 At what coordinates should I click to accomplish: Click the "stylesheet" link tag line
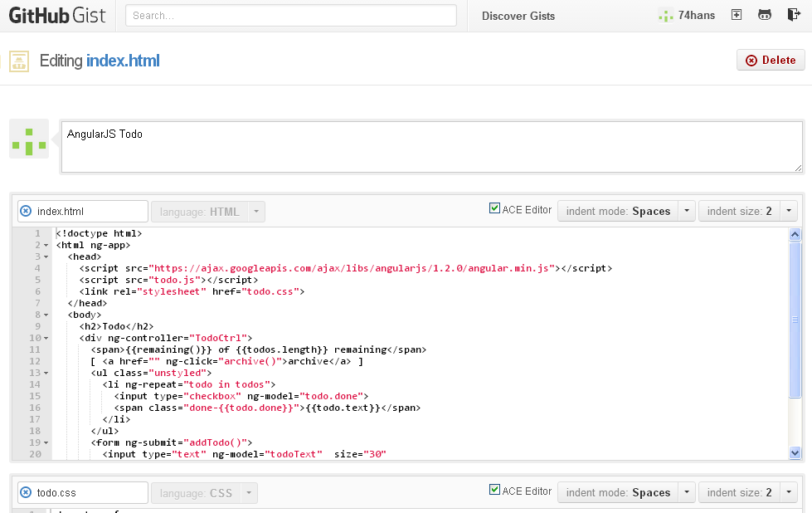coord(192,291)
